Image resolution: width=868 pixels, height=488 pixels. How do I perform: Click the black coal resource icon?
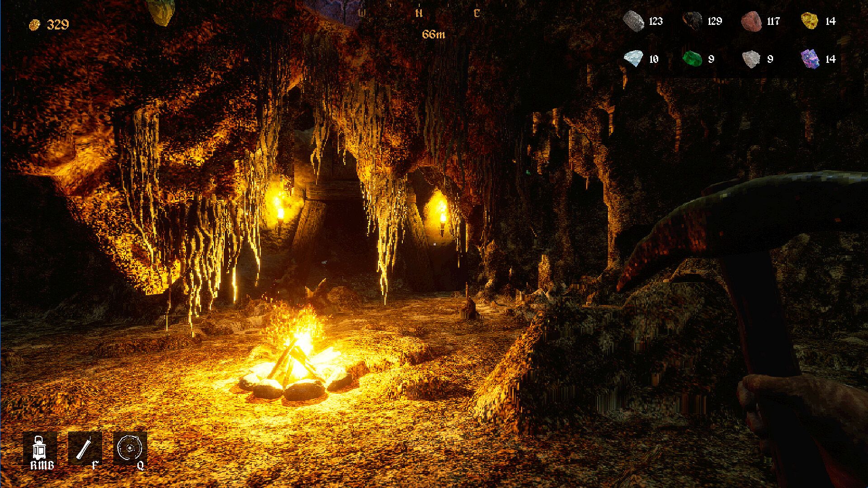(692, 21)
